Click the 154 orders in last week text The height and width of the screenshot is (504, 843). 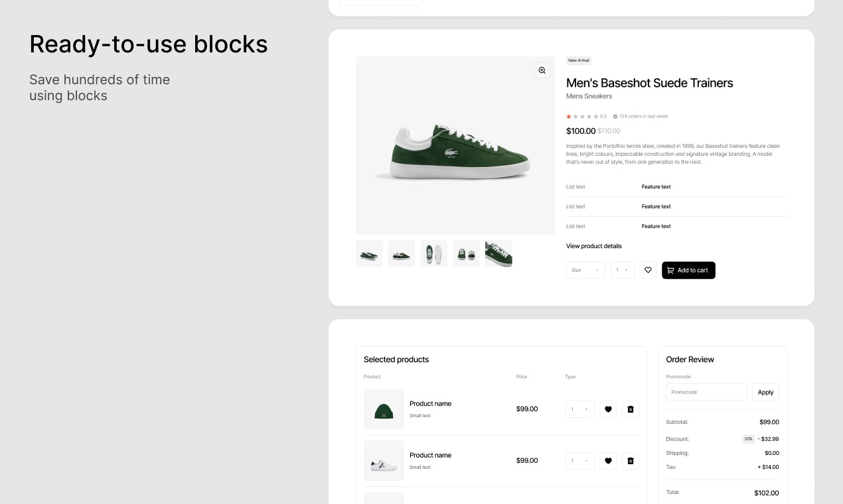pos(643,116)
